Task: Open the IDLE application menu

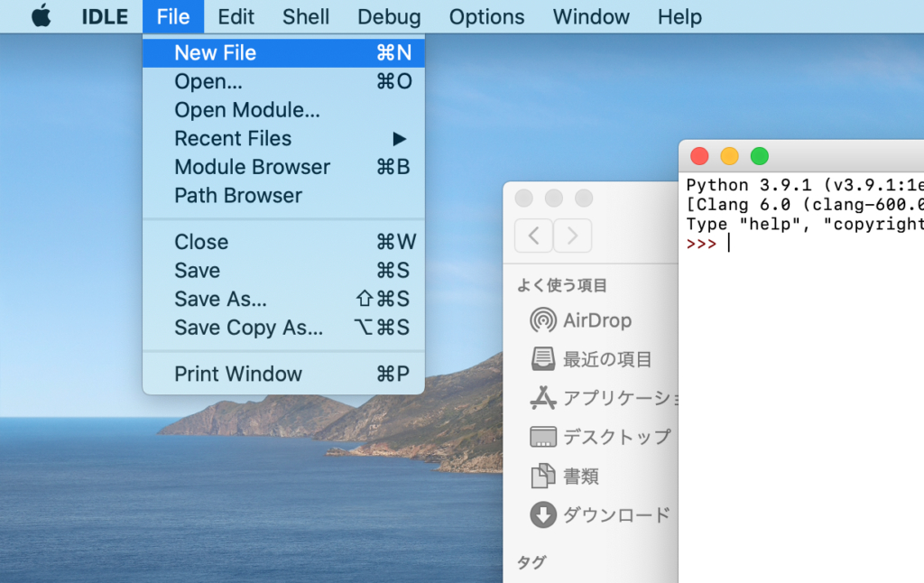Action: coord(105,16)
